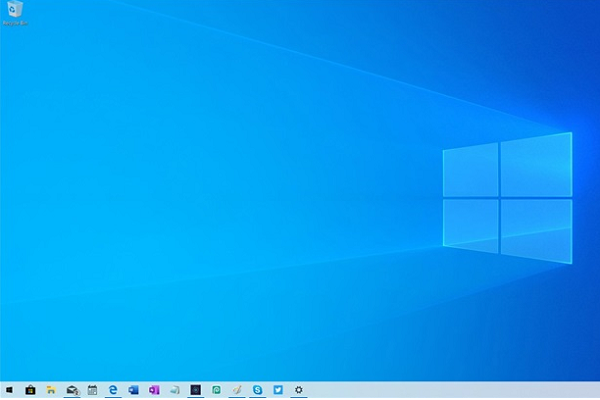This screenshot has width=600, height=400.
Task: Open the paintbrush app on taskbar
Action: click(237, 389)
